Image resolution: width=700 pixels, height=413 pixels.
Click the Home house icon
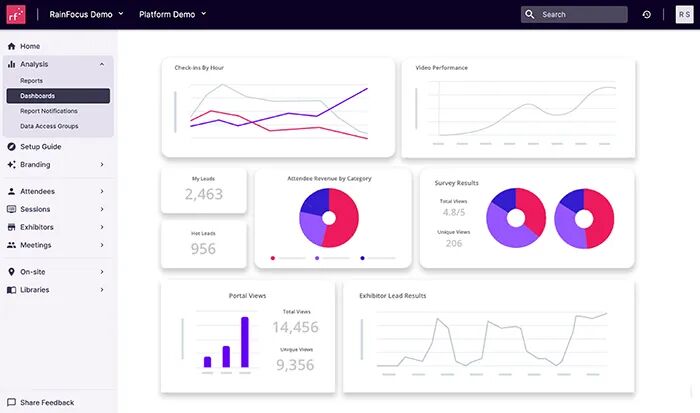pyautogui.click(x=12, y=46)
